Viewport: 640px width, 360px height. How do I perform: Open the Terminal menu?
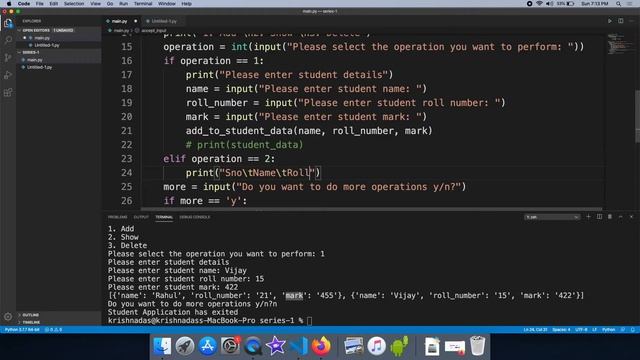tap(143, 4)
